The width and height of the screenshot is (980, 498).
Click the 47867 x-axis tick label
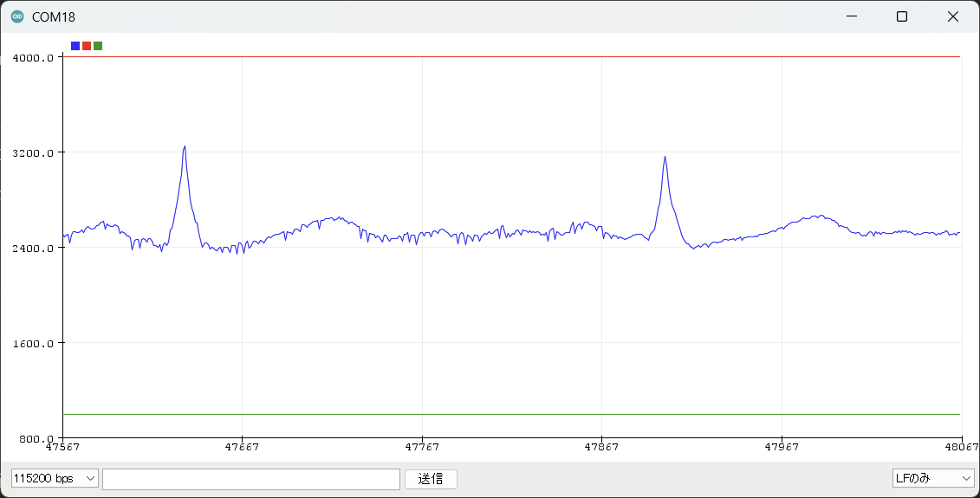(x=601, y=448)
